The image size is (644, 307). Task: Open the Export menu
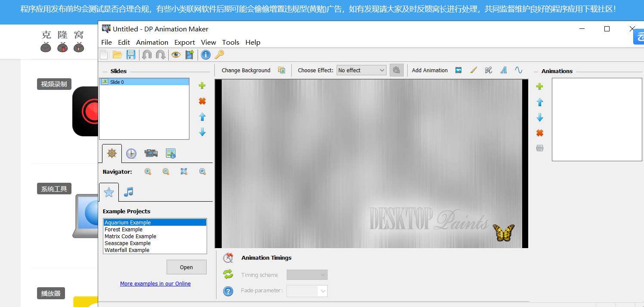(x=185, y=42)
